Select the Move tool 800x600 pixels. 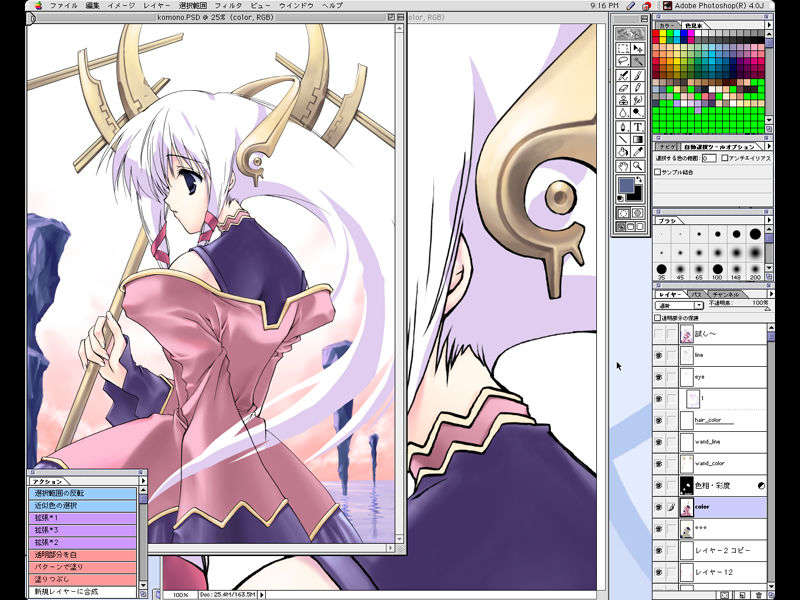coord(638,48)
